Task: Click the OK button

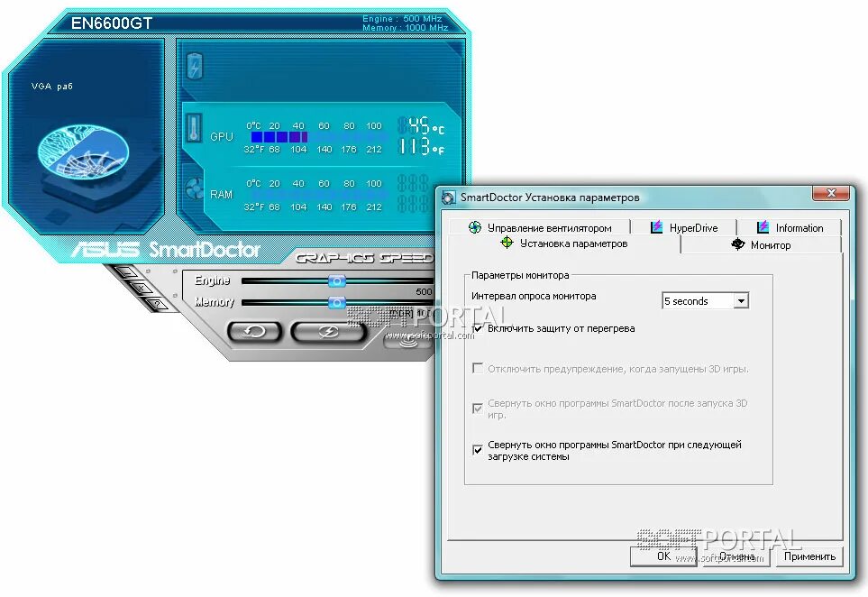Action: tap(663, 556)
